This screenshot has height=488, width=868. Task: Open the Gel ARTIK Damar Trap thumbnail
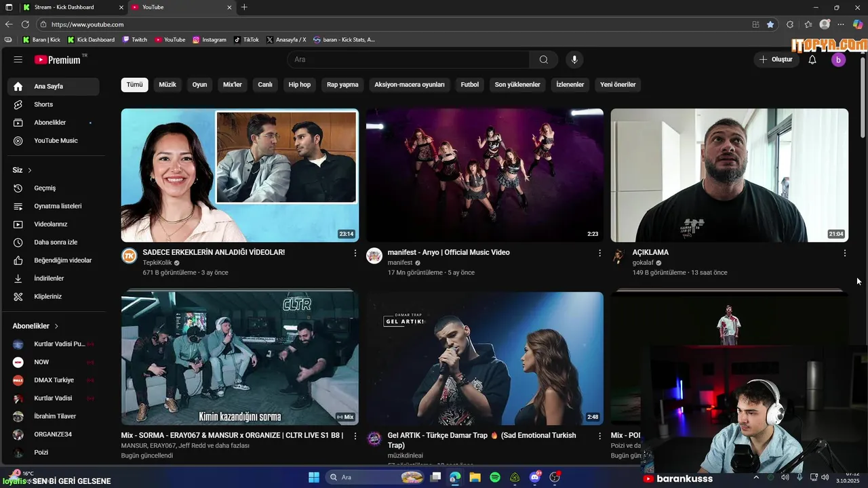coord(485,359)
